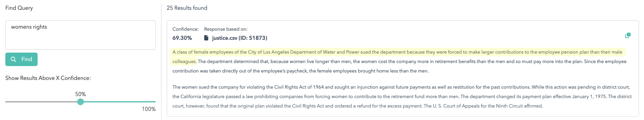The width and height of the screenshot is (644, 120).
Task: Click the "Find Query" heading
Action: [19, 8]
